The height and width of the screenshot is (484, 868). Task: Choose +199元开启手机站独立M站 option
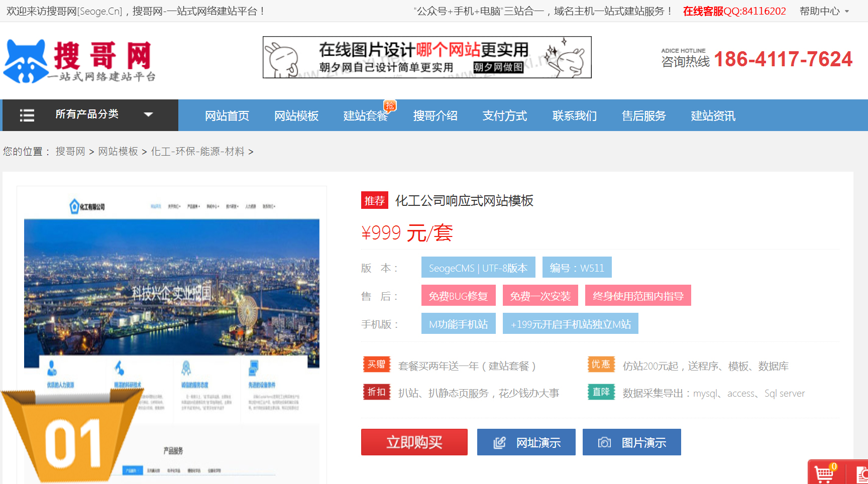point(570,324)
